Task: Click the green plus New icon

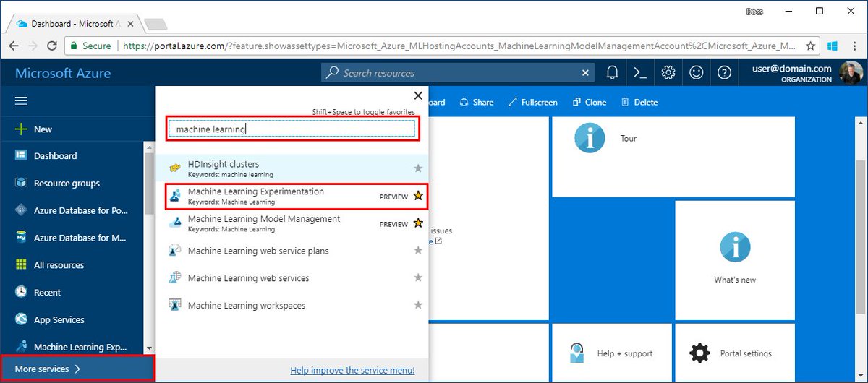Action: click(20, 129)
